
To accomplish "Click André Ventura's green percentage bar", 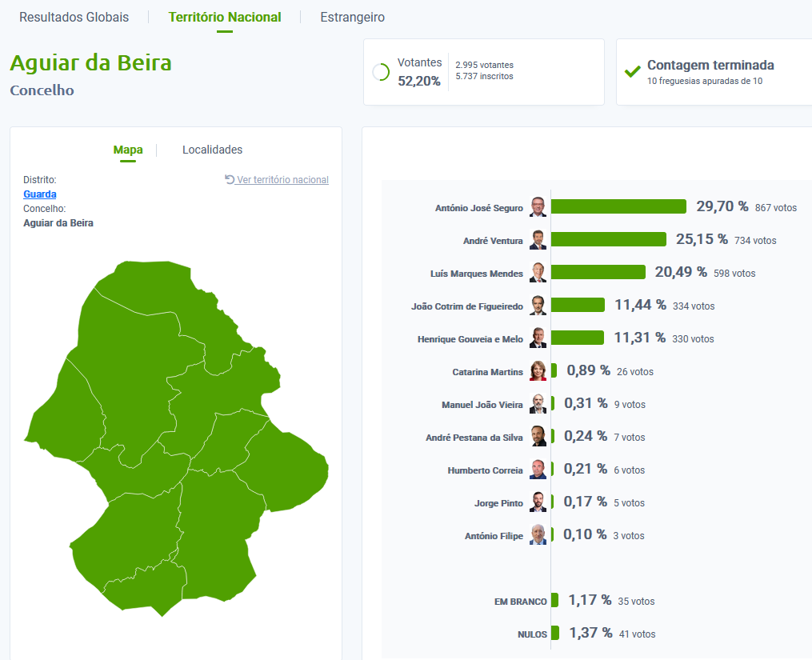I will [x=608, y=239].
